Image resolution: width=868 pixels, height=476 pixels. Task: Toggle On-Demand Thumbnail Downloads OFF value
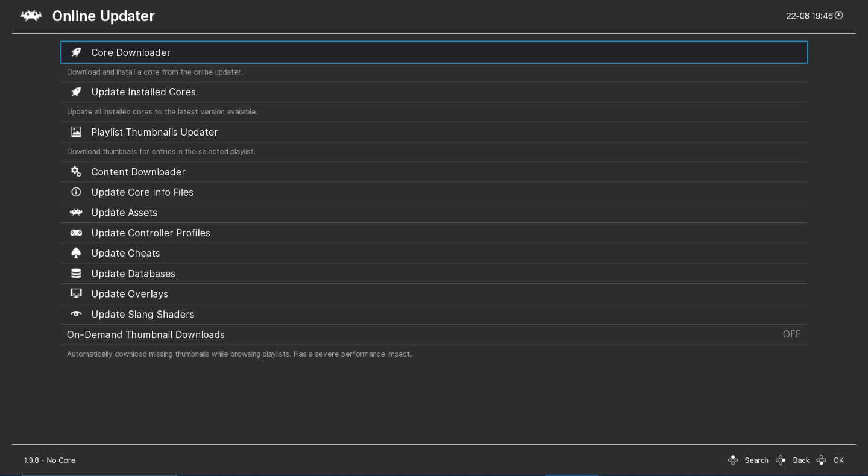click(x=791, y=334)
